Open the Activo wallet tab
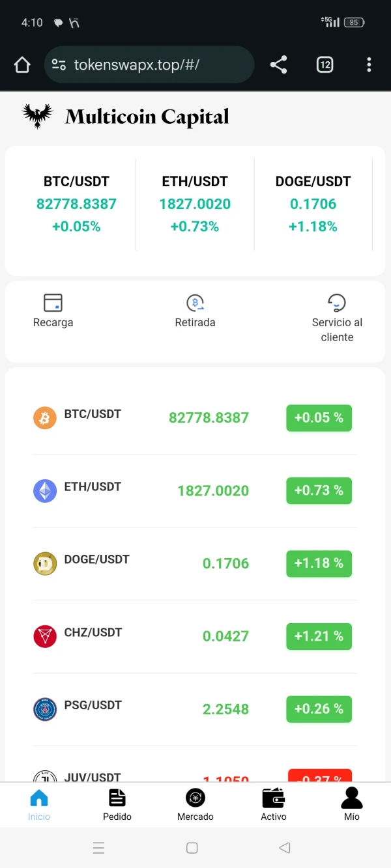Screen dimensions: 391x868 point(274,805)
